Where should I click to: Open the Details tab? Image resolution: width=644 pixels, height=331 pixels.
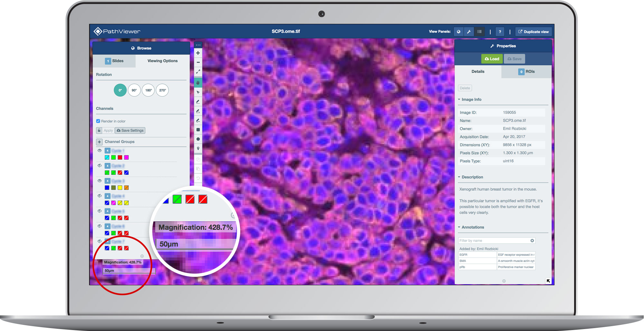(478, 72)
